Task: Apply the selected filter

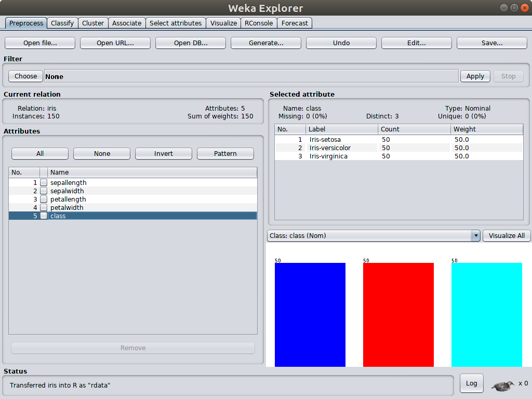Action: [x=475, y=76]
